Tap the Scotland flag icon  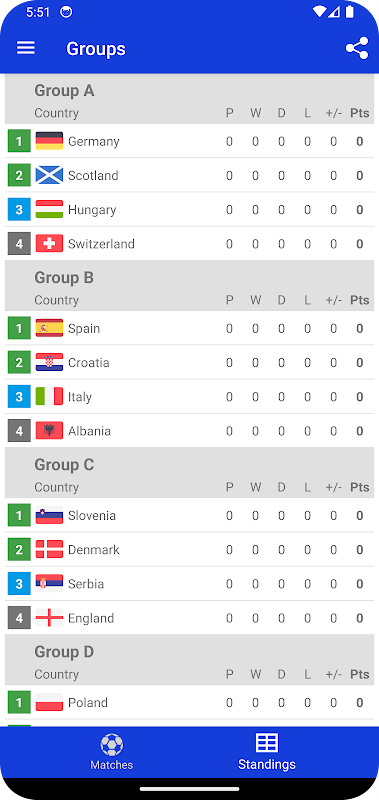(49, 175)
